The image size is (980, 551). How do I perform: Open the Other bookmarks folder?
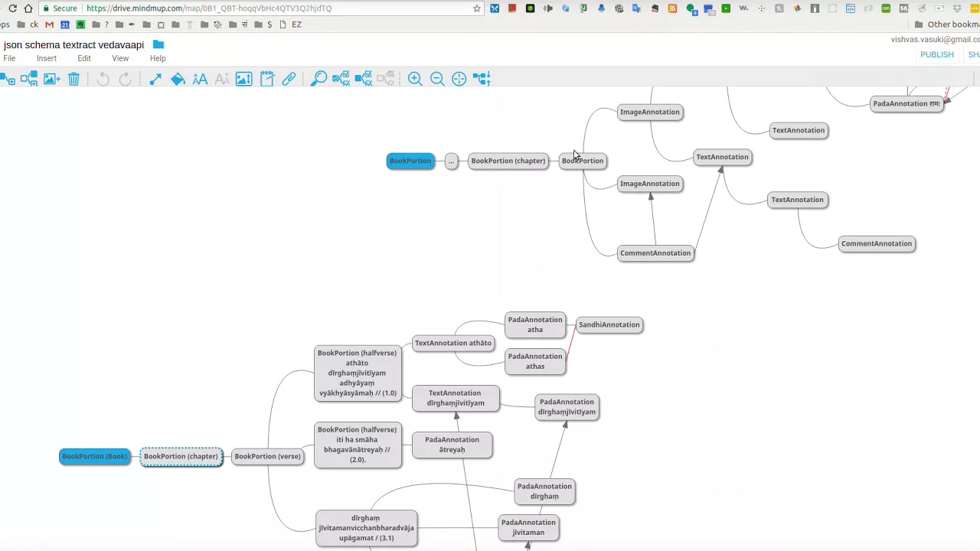(946, 24)
